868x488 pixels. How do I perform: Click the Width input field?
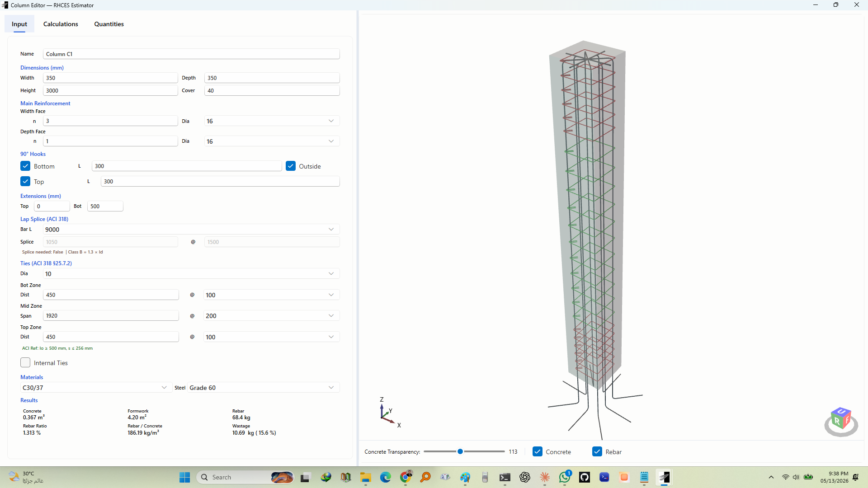(110, 78)
